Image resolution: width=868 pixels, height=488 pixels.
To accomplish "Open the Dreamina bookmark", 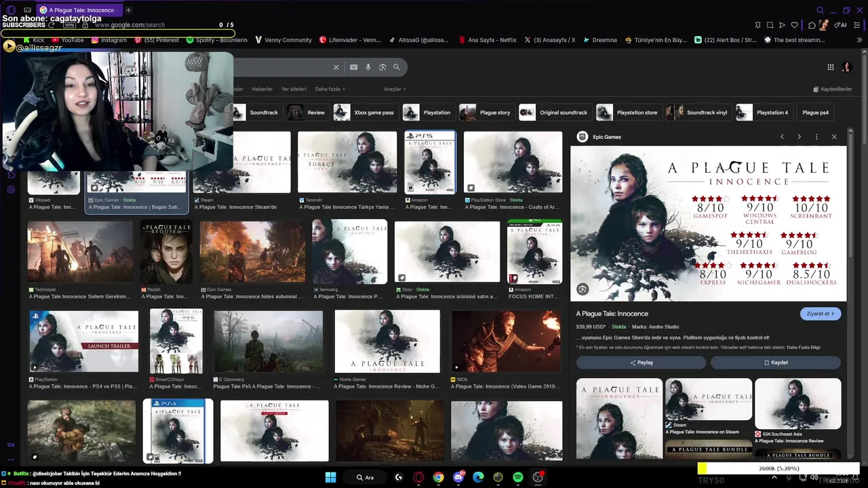I will [600, 40].
